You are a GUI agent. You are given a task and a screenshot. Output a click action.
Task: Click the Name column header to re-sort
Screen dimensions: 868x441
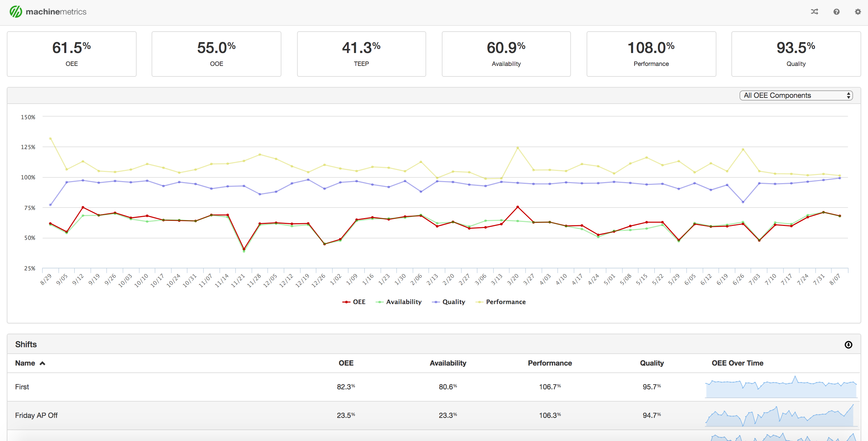click(25, 363)
